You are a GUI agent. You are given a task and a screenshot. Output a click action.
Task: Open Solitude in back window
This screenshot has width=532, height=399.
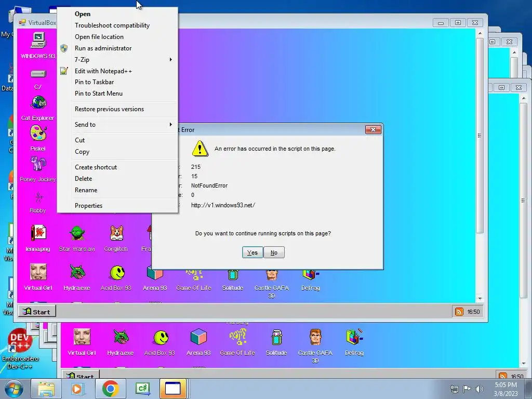click(276, 338)
